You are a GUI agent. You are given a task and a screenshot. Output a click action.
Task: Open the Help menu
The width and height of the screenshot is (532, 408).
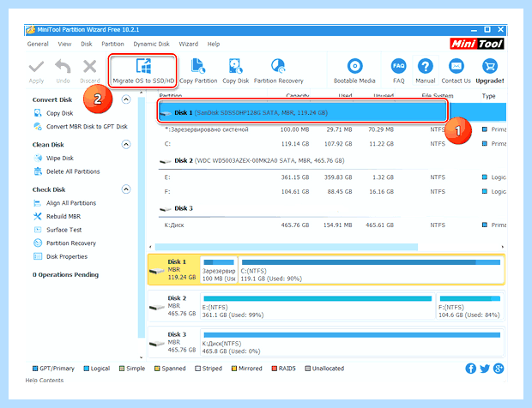[x=214, y=44]
